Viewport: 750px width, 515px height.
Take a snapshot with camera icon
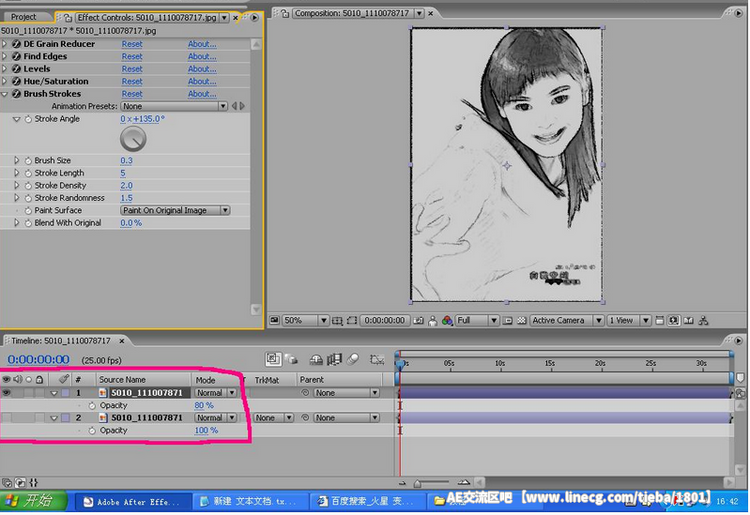(418, 321)
